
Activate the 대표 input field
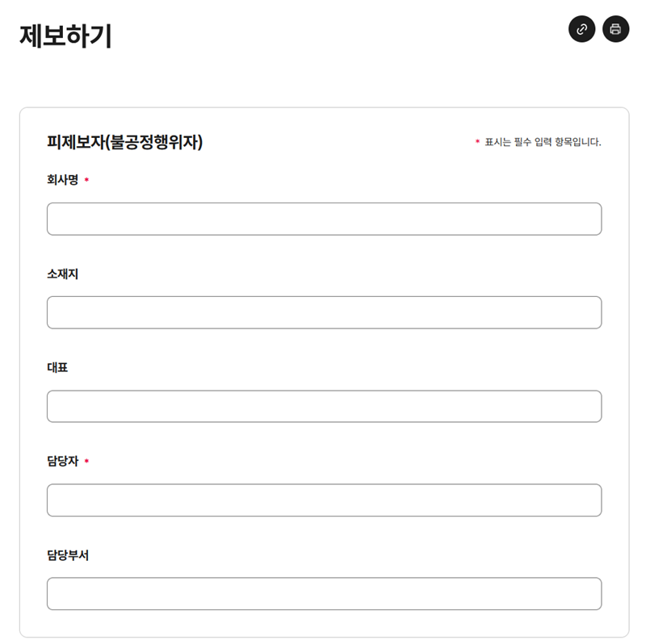(325, 407)
